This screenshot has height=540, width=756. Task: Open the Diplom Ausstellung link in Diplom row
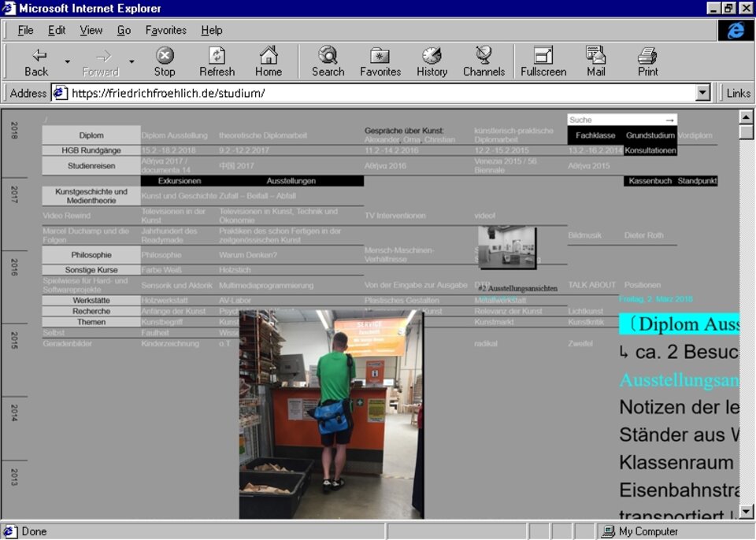pos(175,135)
